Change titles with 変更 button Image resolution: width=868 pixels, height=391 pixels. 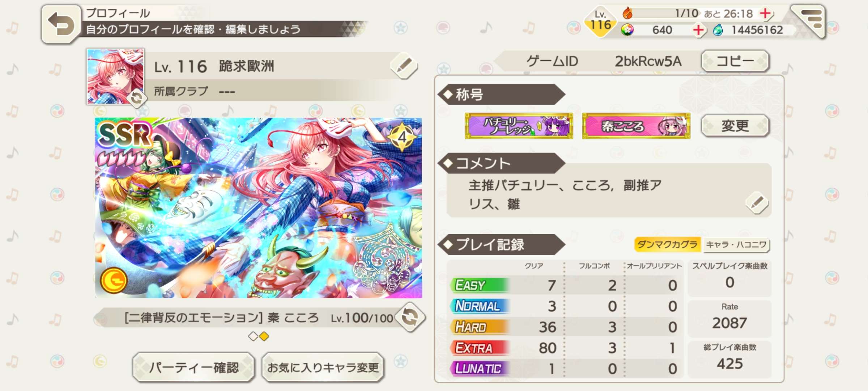point(735,126)
